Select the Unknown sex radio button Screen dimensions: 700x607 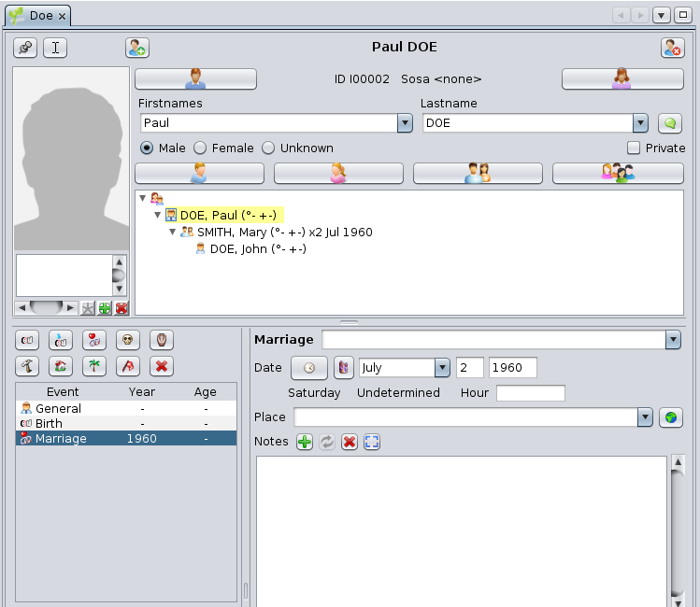(x=268, y=148)
